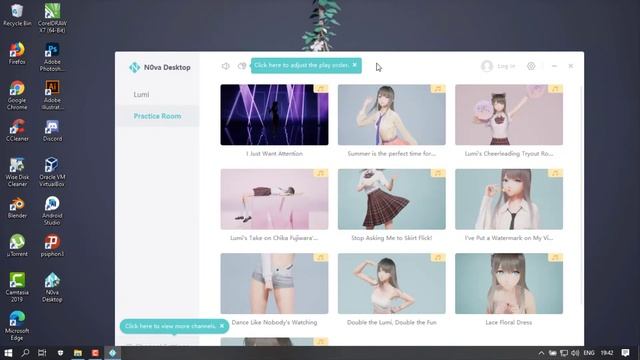
Task: Click the 'Double the Lumi, Double the Fun' title
Action: click(391, 322)
